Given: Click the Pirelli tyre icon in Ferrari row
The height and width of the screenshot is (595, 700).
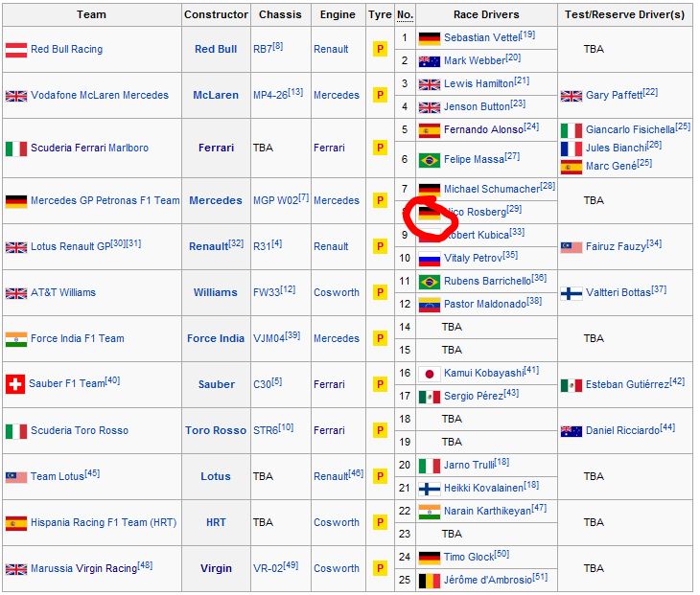Looking at the screenshot, I should point(380,148).
